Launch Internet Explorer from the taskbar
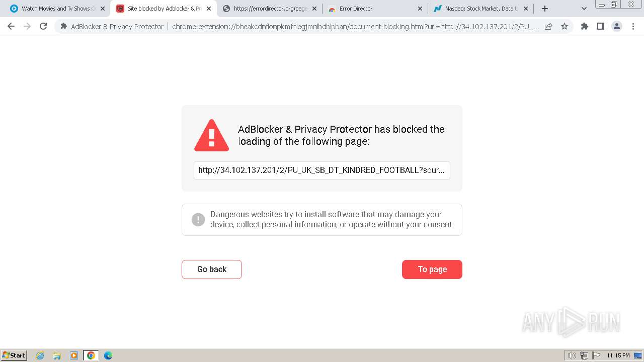 (40, 355)
